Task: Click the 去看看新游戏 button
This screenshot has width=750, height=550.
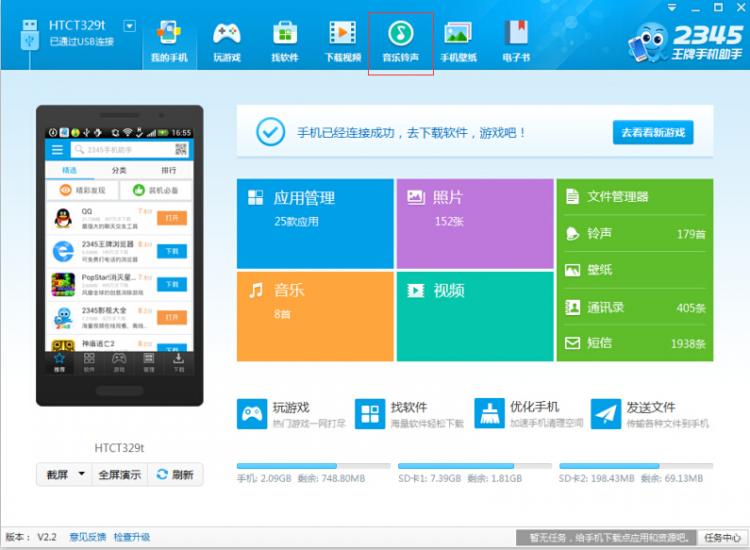Action: pyautogui.click(x=653, y=132)
